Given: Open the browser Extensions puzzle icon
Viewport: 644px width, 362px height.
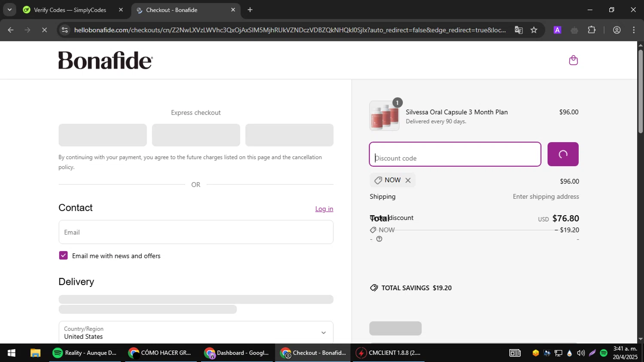Looking at the screenshot, I should 592,30.
